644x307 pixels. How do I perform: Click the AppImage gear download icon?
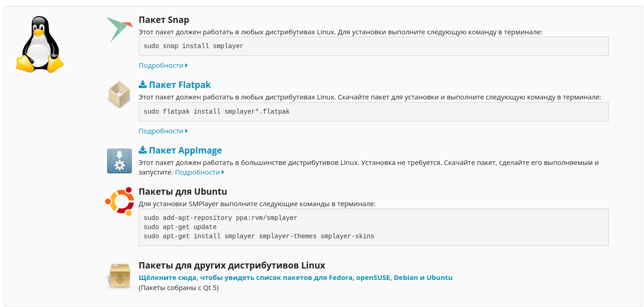(119, 160)
